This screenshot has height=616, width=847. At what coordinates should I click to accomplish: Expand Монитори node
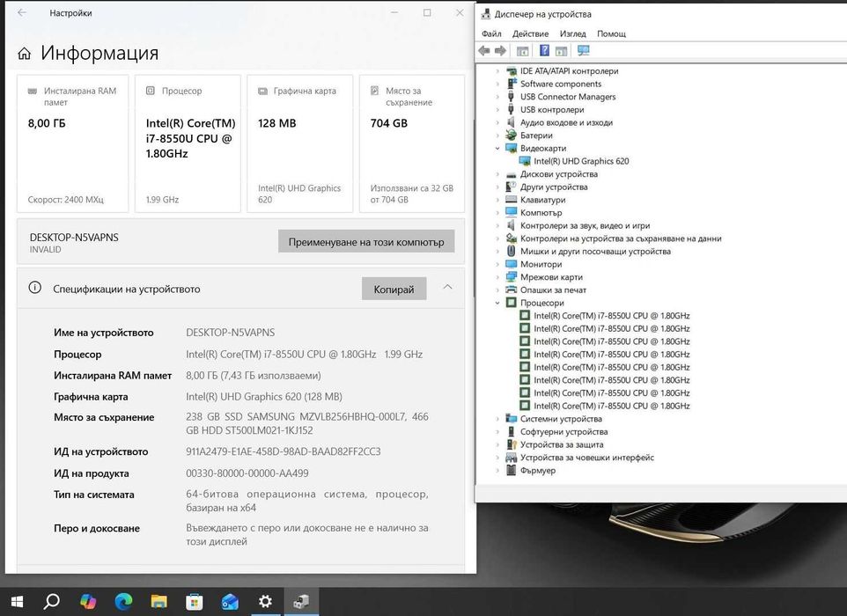[497, 264]
